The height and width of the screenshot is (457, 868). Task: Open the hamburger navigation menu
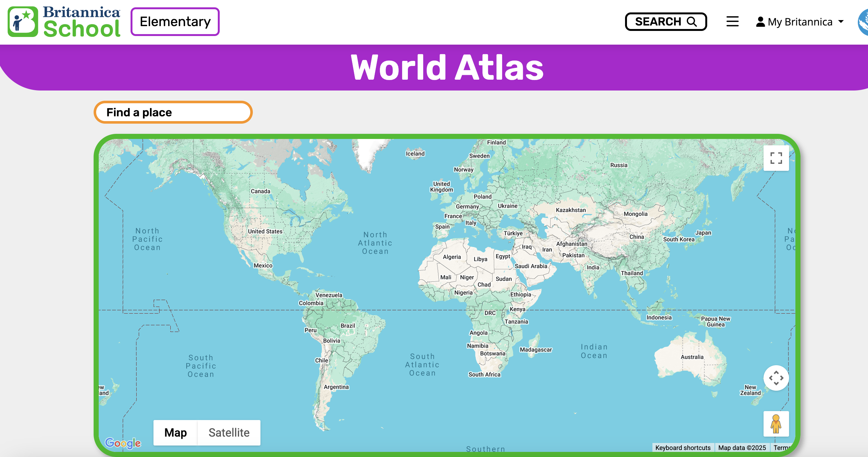coord(732,22)
